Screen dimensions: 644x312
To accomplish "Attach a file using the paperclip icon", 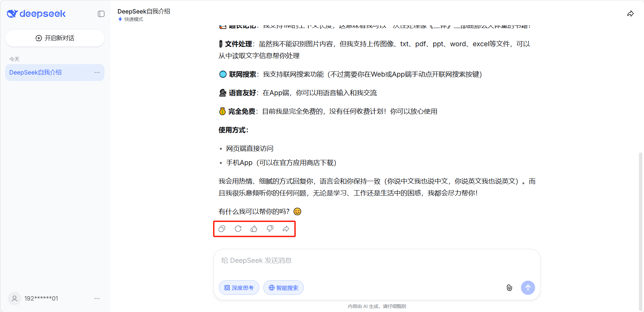I will click(x=509, y=288).
